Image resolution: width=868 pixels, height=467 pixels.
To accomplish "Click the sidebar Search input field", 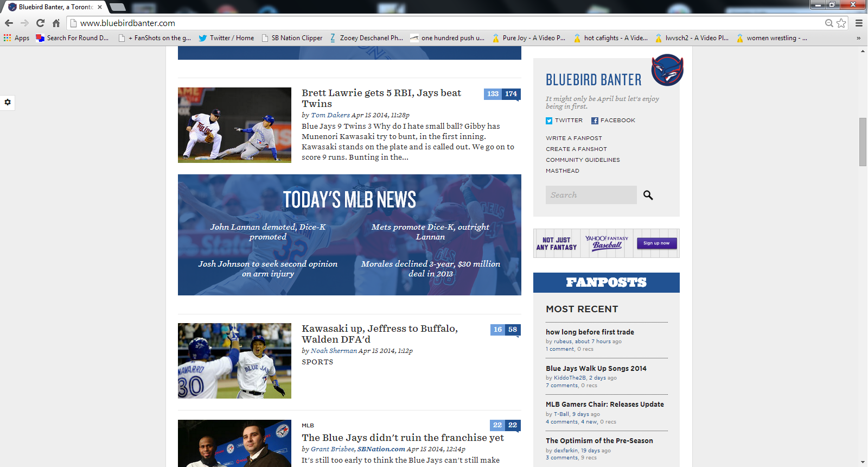I will (591, 195).
